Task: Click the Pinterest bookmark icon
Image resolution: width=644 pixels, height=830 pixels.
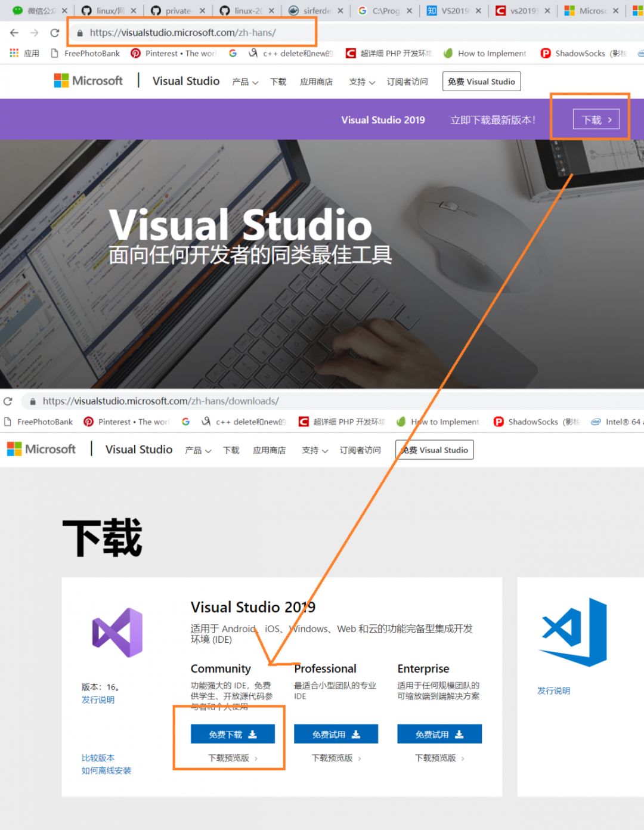Action: (x=136, y=53)
